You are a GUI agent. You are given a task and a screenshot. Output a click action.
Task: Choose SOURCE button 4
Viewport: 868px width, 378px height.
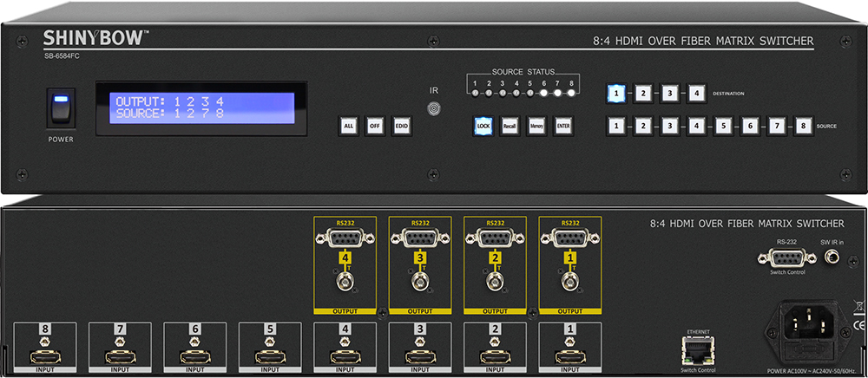[696, 126]
